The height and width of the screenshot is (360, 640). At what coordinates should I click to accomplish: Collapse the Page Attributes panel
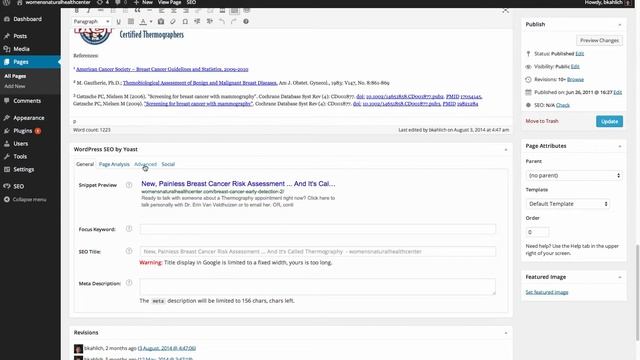point(620,146)
